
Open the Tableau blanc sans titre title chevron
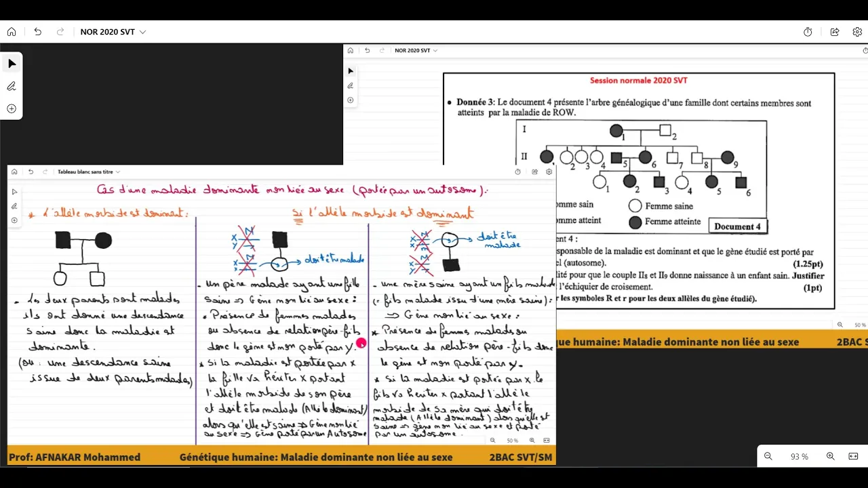click(117, 172)
